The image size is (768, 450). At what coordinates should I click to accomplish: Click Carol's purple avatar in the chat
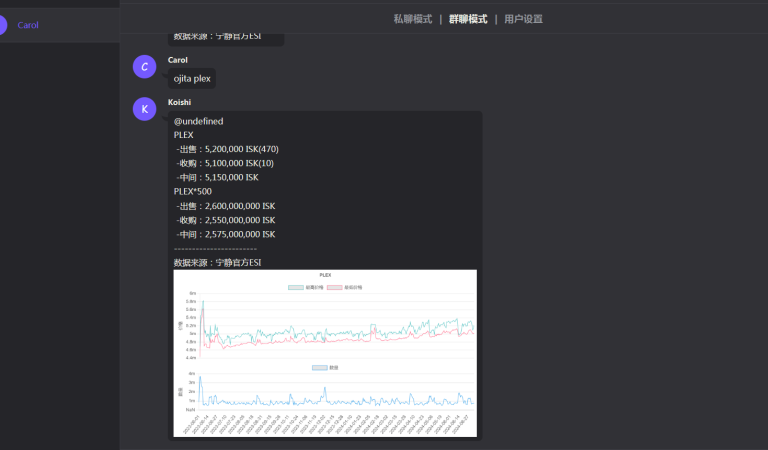145,67
